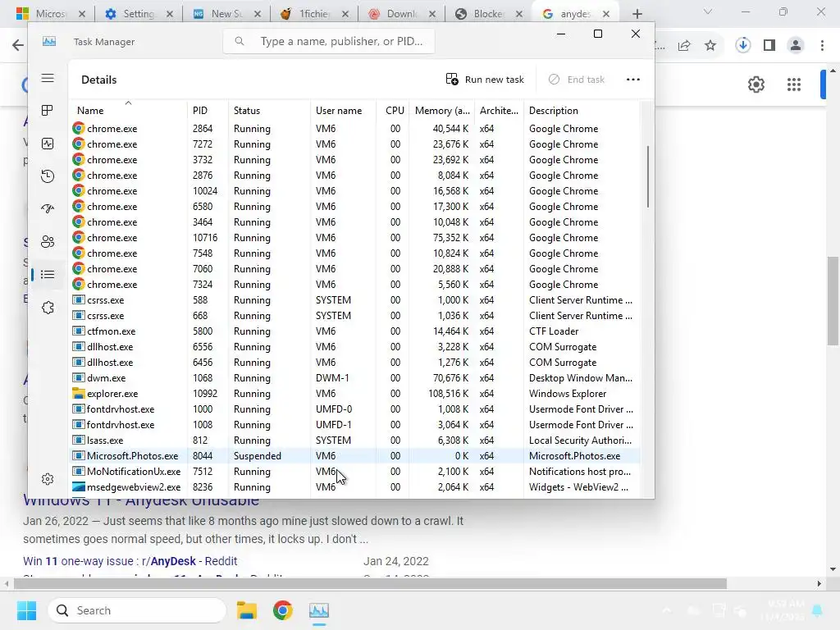Image resolution: width=840 pixels, height=630 pixels.
Task: Select Details page icon in sidebar
Action: [48, 275]
